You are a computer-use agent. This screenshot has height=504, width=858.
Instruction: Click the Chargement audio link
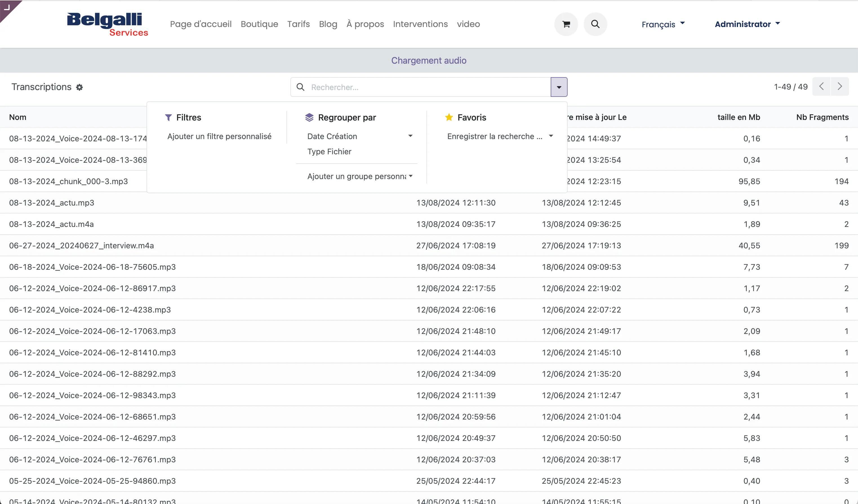[429, 61]
